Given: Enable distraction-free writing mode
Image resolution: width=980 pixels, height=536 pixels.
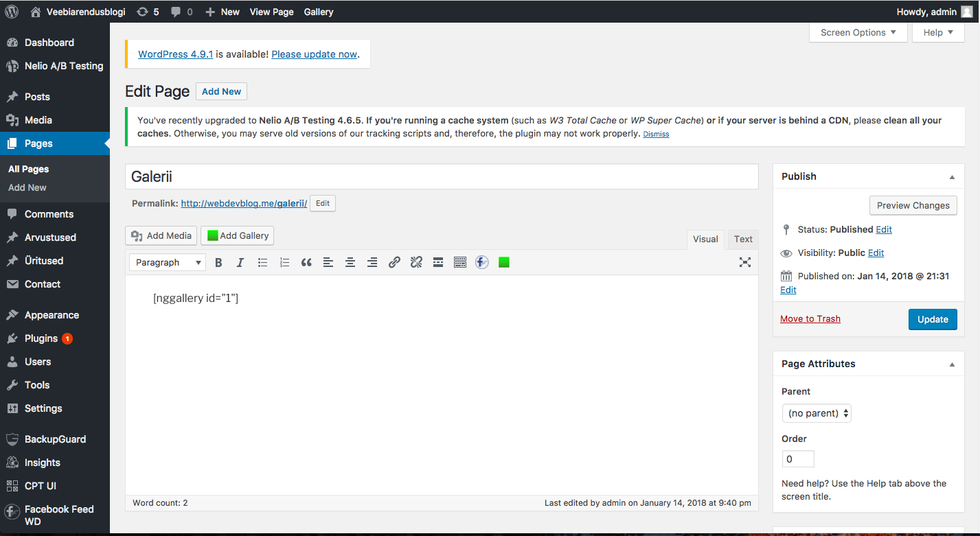Looking at the screenshot, I should [745, 262].
